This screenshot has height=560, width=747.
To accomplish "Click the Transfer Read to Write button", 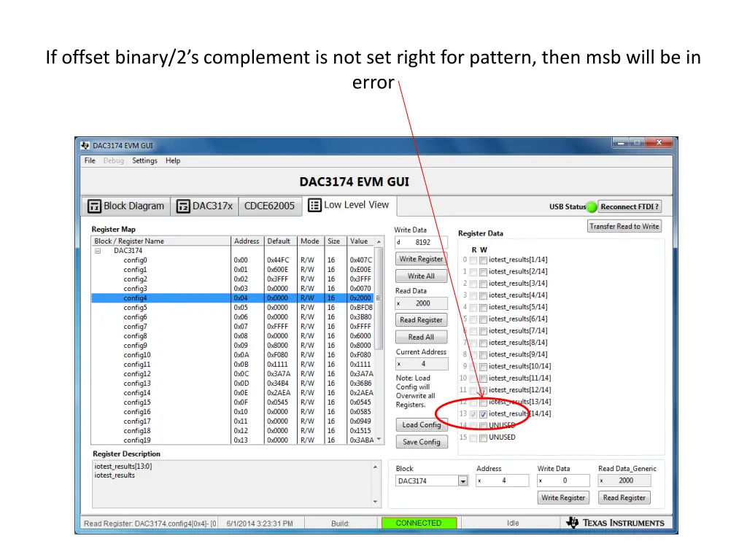I will 624,225.
